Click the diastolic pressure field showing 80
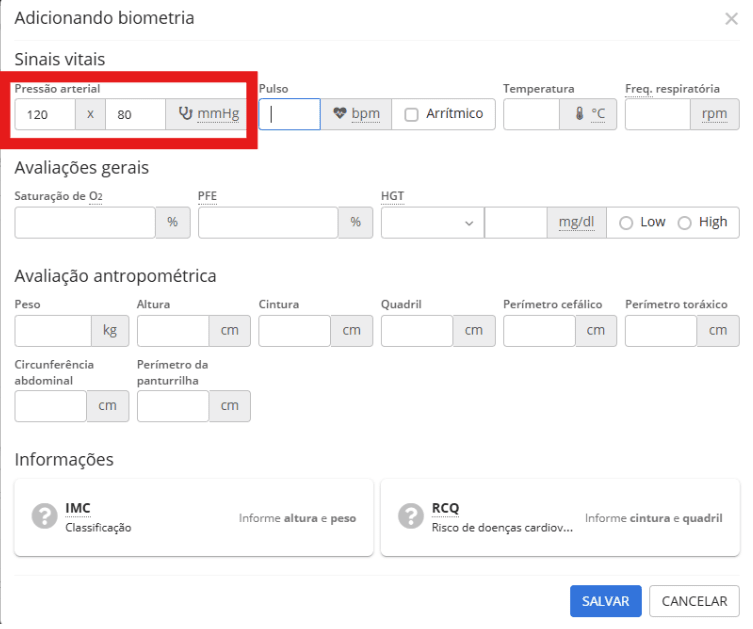Screen dimensions: 753x629 tap(135, 114)
